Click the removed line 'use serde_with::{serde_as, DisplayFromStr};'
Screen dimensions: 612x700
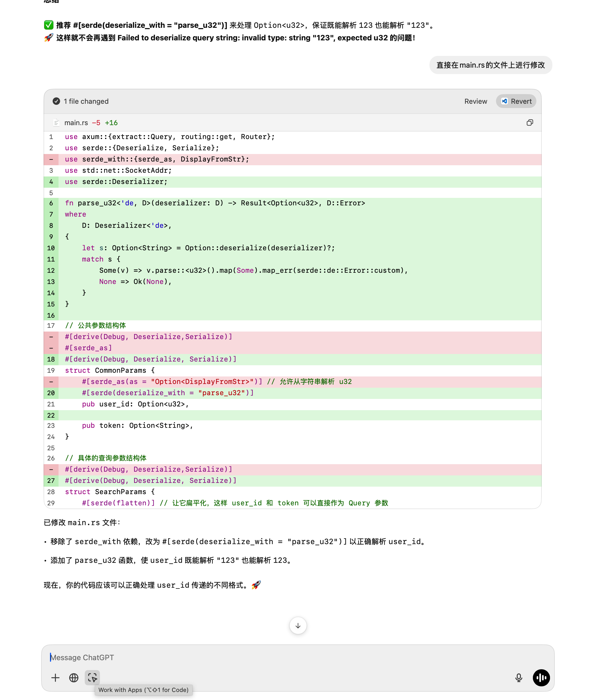[x=292, y=159]
